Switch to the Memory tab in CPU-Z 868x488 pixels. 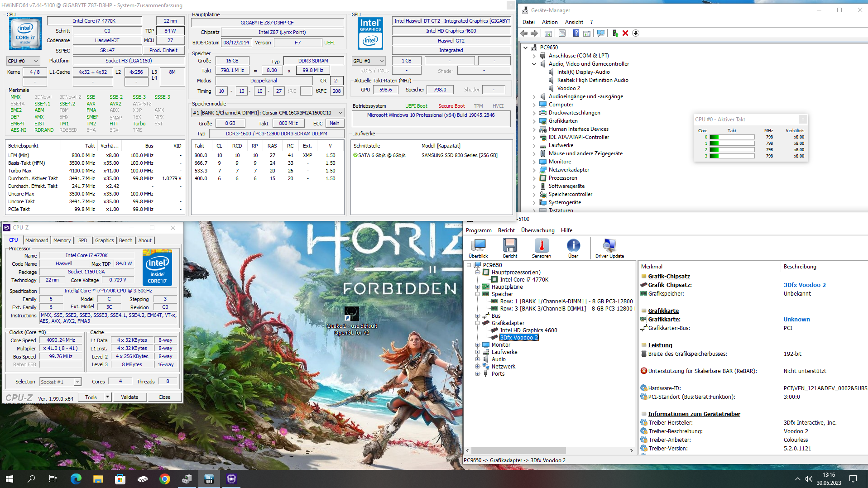[x=62, y=240]
